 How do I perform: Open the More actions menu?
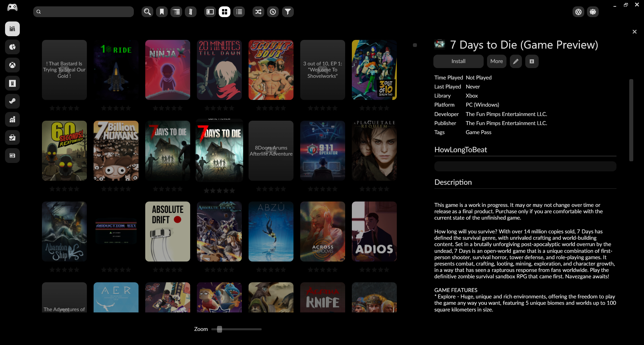click(496, 61)
